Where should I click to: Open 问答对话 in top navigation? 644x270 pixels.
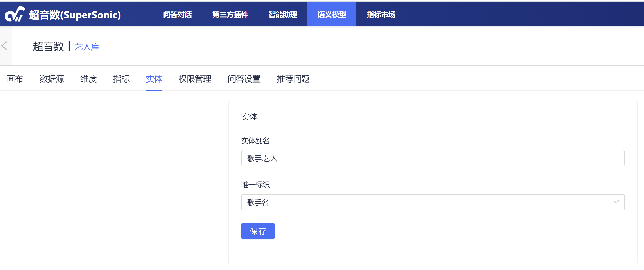178,15
